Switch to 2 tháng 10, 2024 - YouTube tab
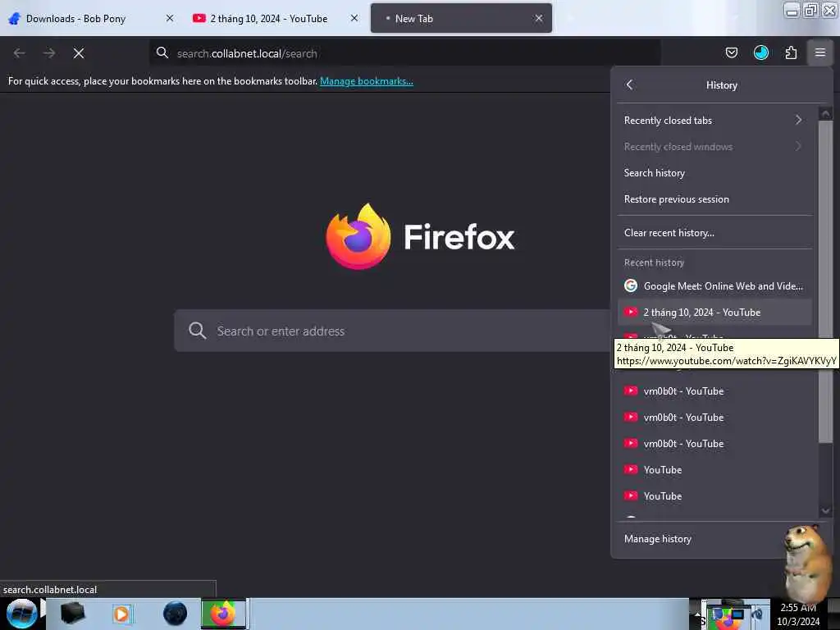This screenshot has width=840, height=630. tap(276, 18)
